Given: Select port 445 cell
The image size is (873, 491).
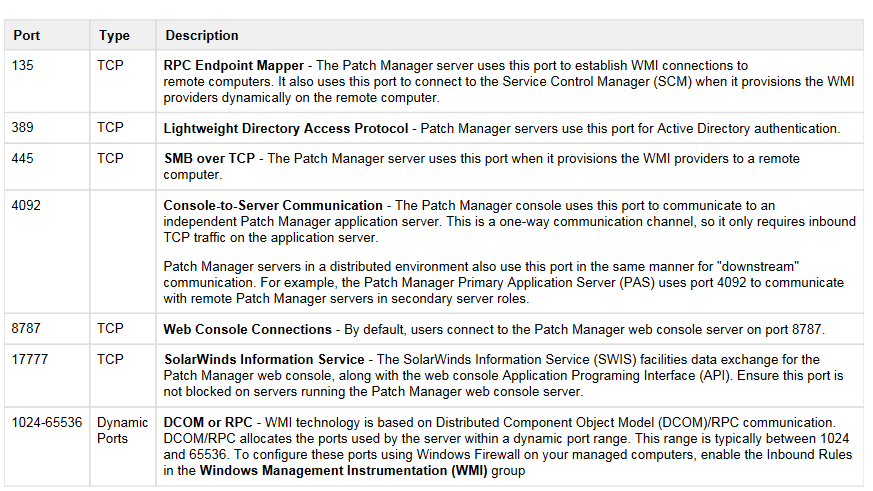Looking at the screenshot, I should 47,166.
